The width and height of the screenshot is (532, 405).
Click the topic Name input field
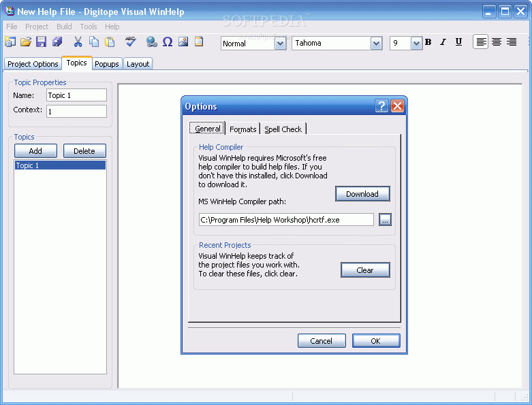[77, 95]
